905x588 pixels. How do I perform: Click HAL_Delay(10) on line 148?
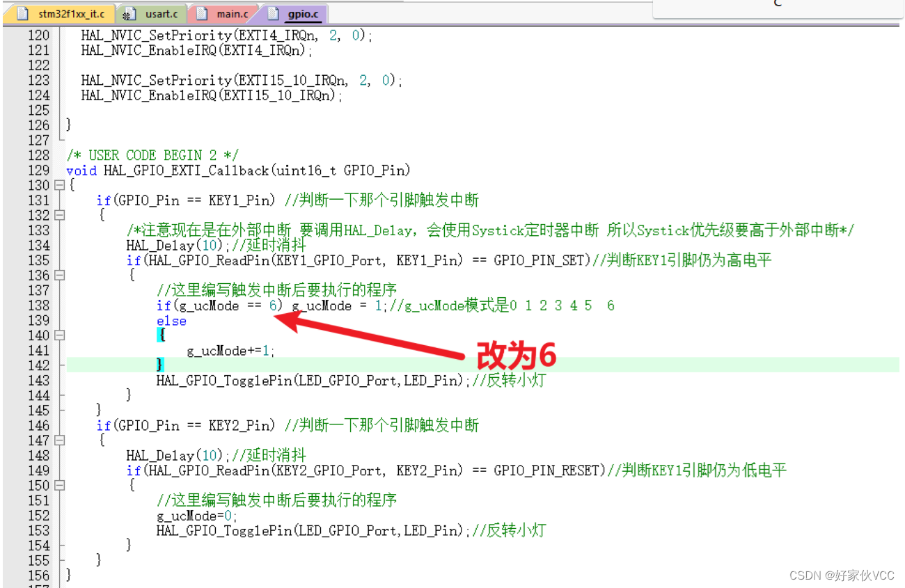(174, 456)
